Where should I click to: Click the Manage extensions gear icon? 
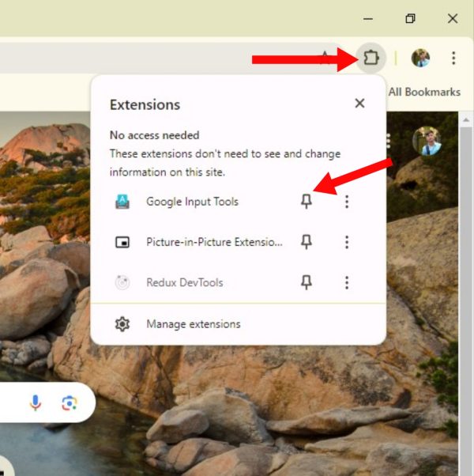(122, 324)
